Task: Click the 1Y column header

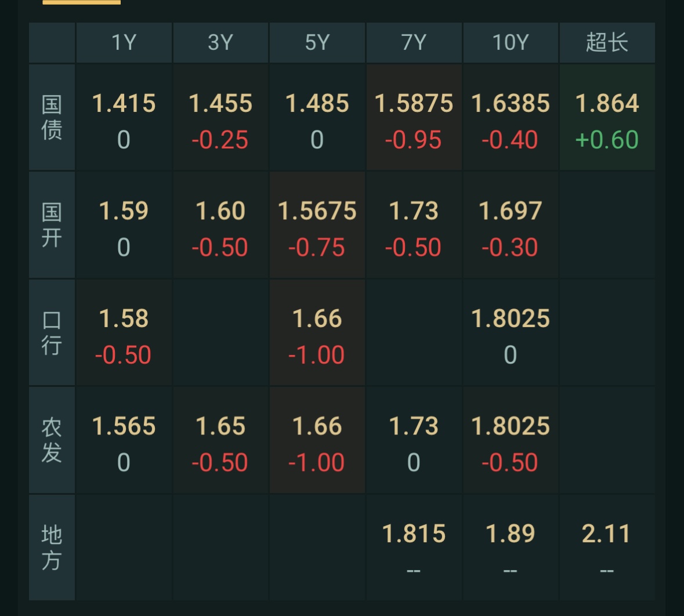Action: 124,43
